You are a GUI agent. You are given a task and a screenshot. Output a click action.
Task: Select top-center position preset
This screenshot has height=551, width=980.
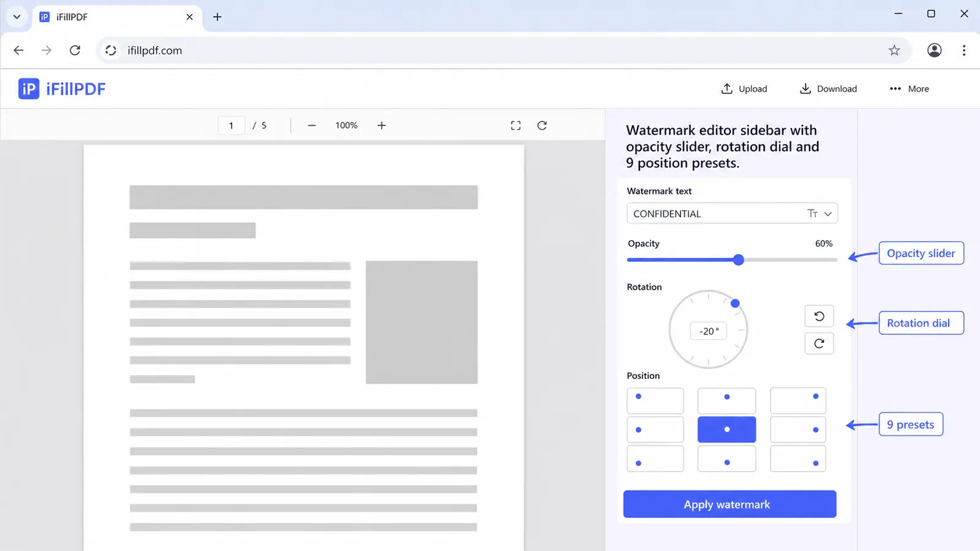pos(726,400)
